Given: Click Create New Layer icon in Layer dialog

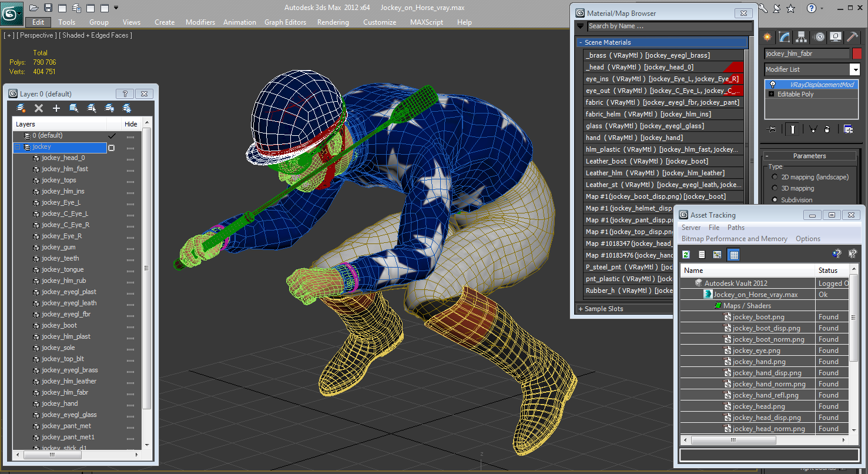Looking at the screenshot, I should [21, 108].
